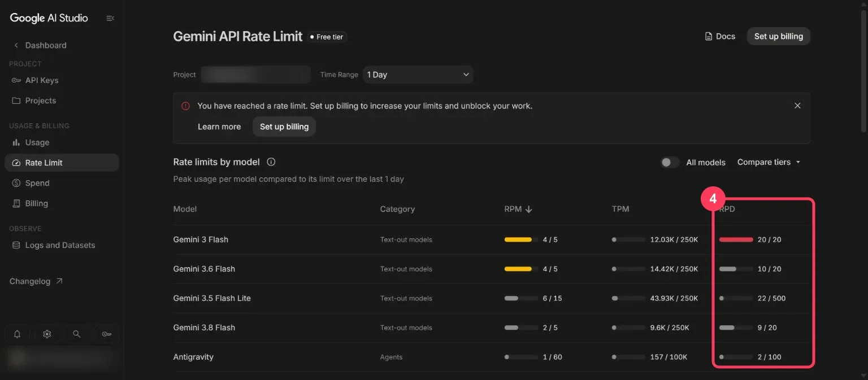Click the 1 / 60 RPM value

pyautogui.click(x=552, y=357)
